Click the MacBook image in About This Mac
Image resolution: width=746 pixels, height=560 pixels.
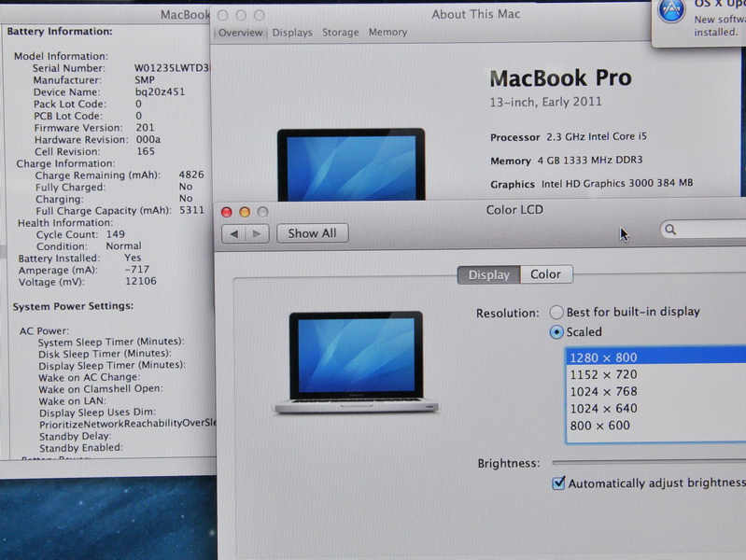[x=351, y=164]
